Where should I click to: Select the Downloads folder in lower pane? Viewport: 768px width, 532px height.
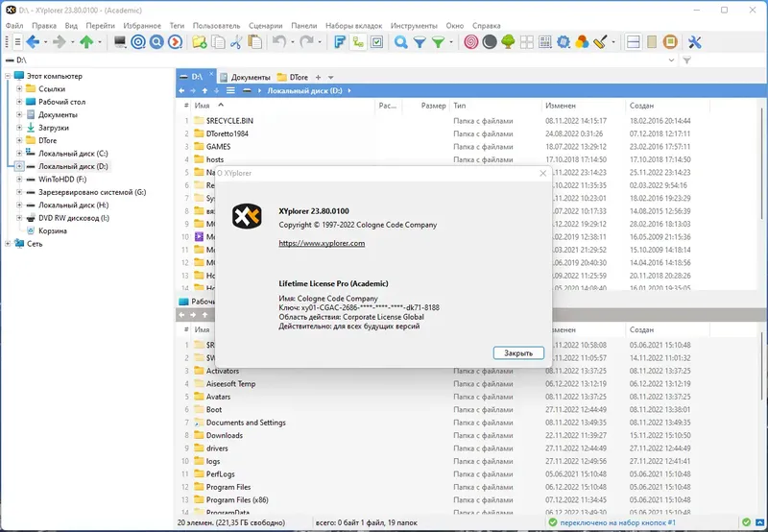coord(224,435)
